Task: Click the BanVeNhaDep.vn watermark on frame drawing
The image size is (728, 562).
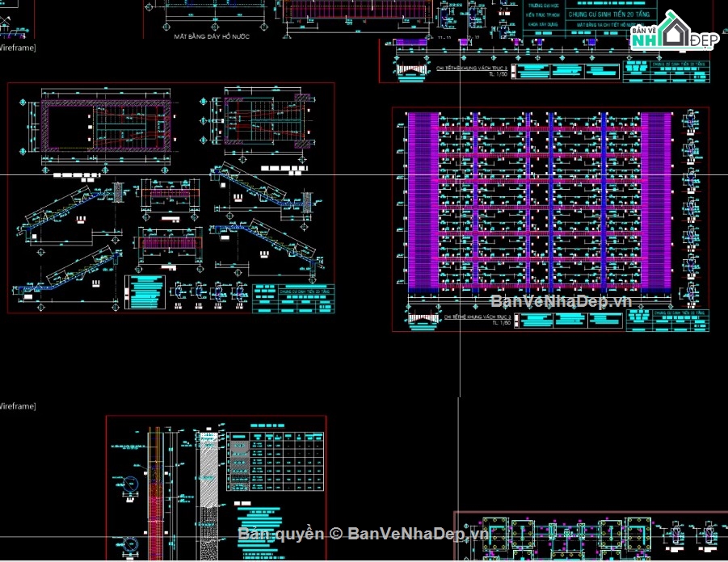Action: pos(561,302)
